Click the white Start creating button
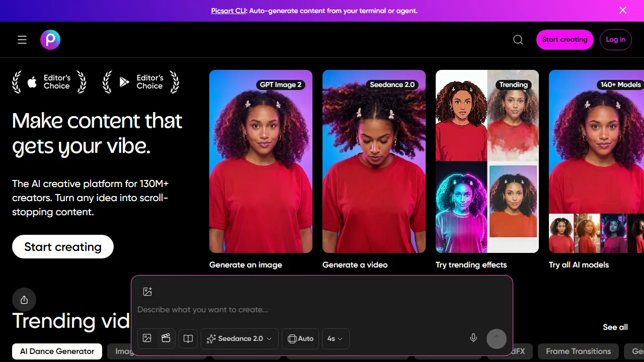Image resolution: width=644 pixels, height=362 pixels. point(63,247)
